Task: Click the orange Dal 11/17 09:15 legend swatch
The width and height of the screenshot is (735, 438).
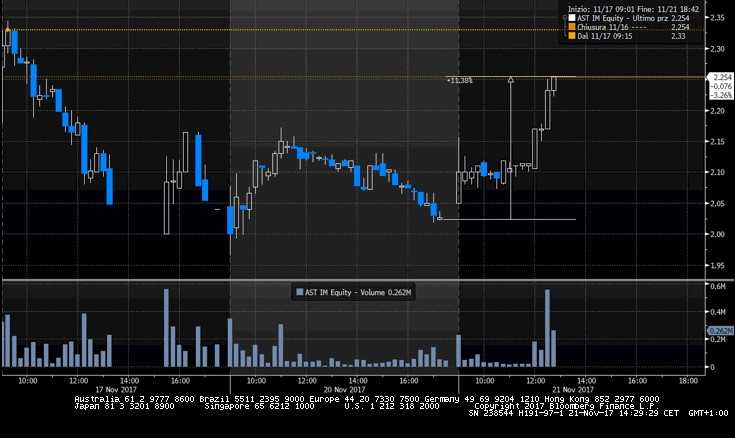Action: pos(571,36)
